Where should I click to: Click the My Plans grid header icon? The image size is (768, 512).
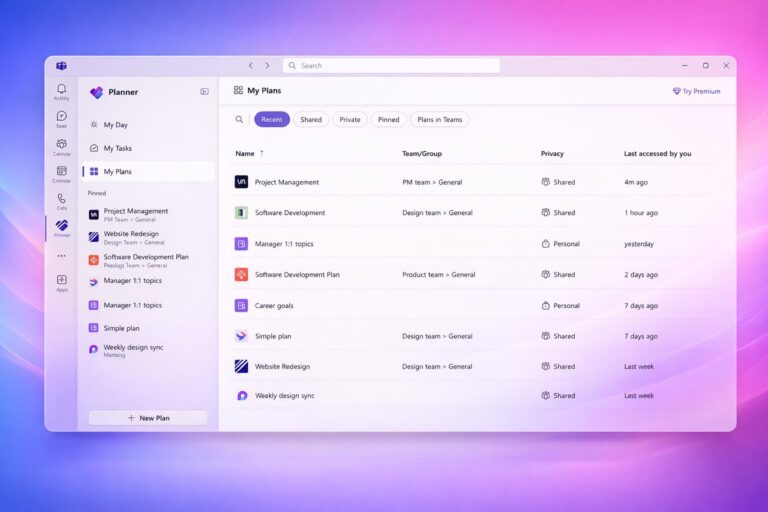(238, 90)
